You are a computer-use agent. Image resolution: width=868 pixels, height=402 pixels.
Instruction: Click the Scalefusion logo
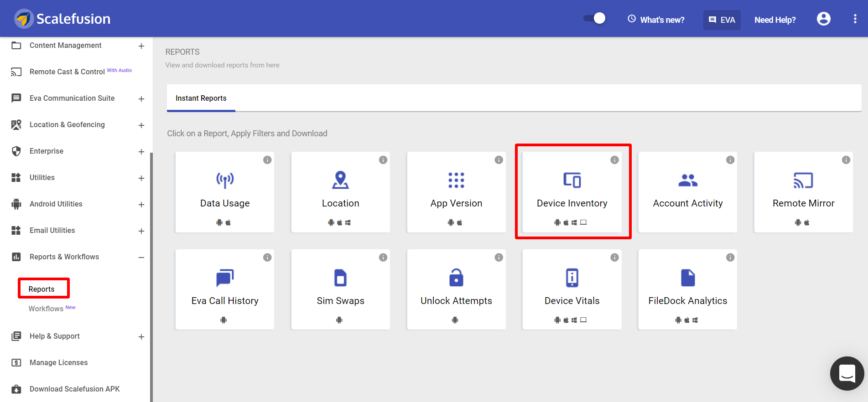[x=62, y=19]
